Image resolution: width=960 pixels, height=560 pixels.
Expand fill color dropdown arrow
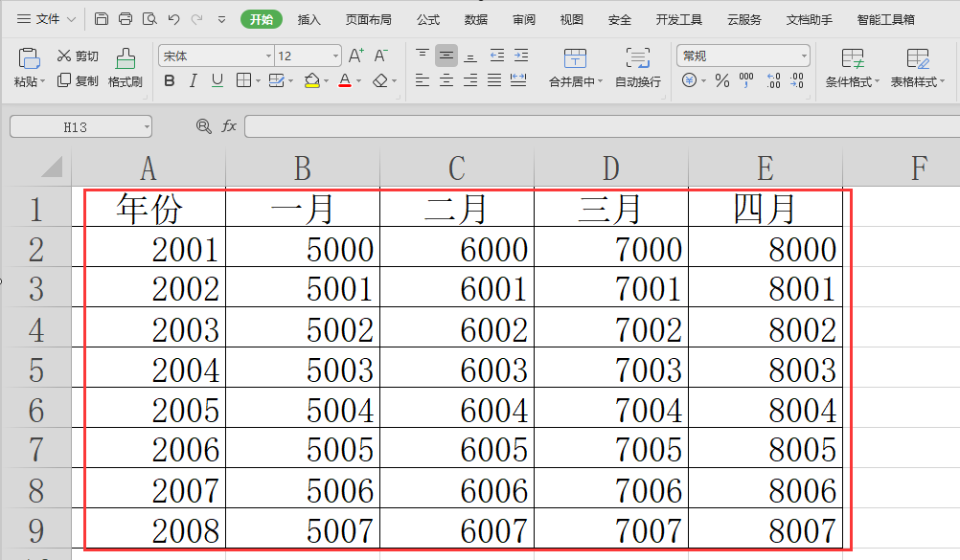pyautogui.click(x=327, y=81)
